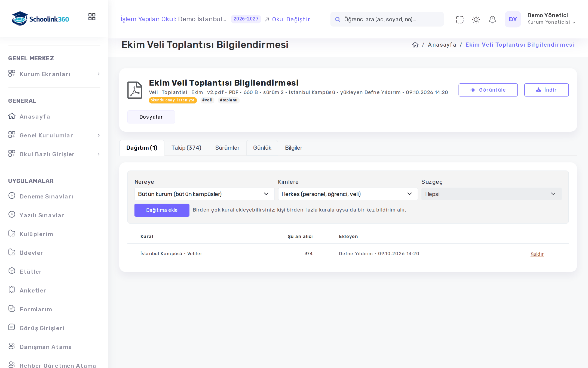Image resolution: width=588 pixels, height=368 pixels.
Task: Switch to the Sürümler tab
Action: [227, 148]
